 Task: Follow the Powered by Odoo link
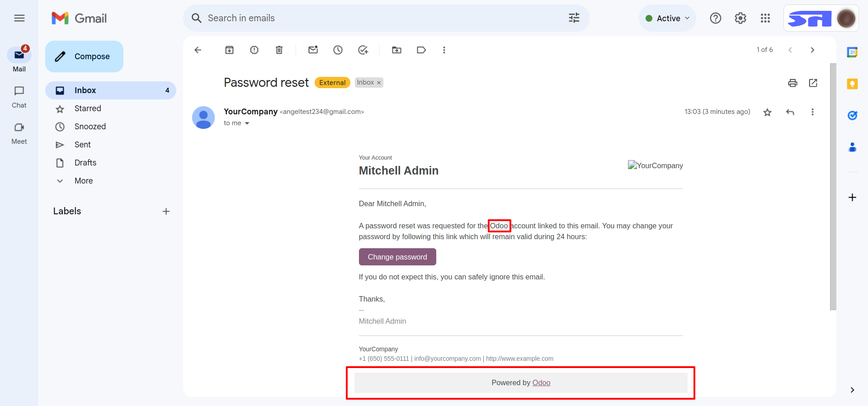coord(541,383)
